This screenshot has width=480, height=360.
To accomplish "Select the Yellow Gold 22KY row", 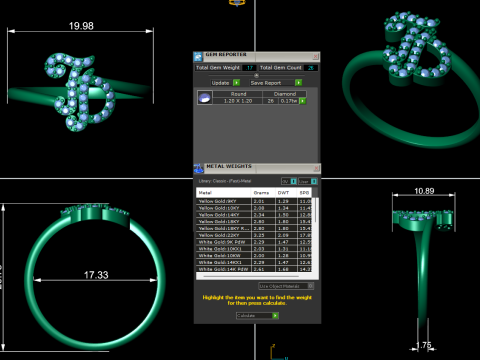I will tap(254, 235).
